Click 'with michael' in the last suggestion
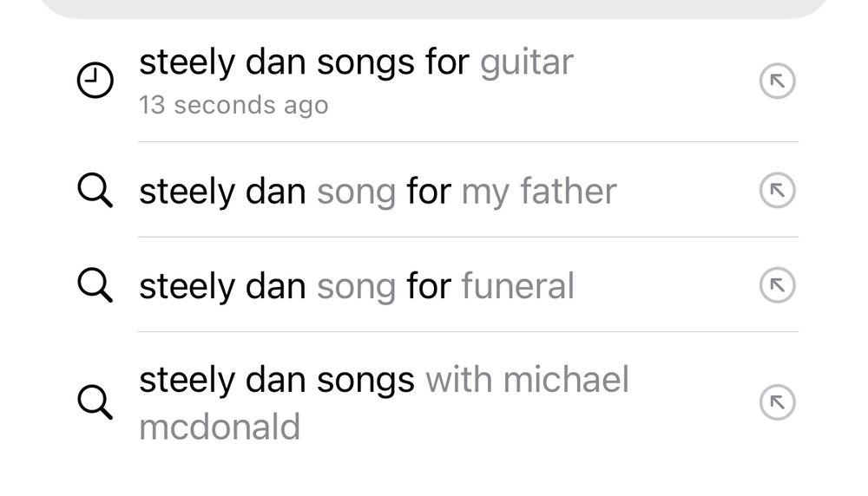 [x=527, y=381]
